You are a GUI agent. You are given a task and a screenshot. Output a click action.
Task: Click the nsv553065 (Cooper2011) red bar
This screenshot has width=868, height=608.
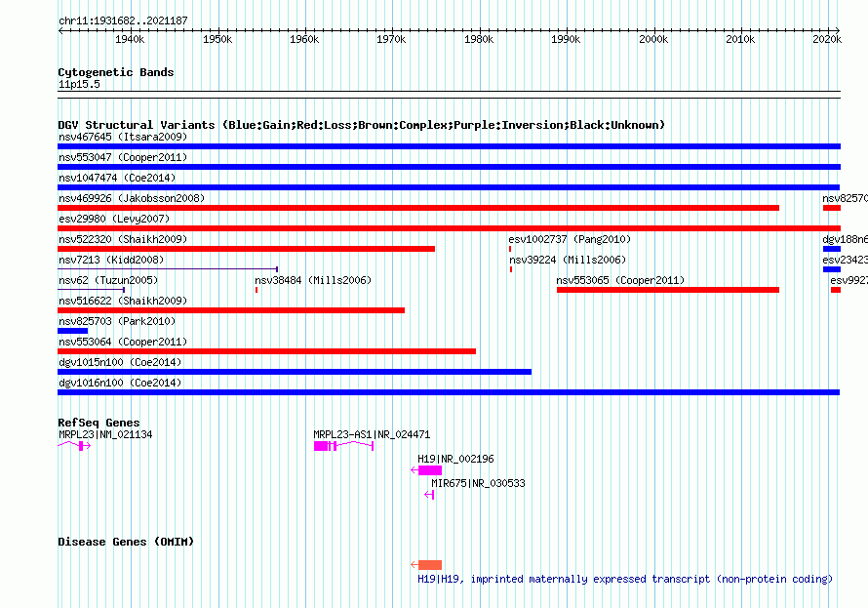pyautogui.click(x=668, y=290)
